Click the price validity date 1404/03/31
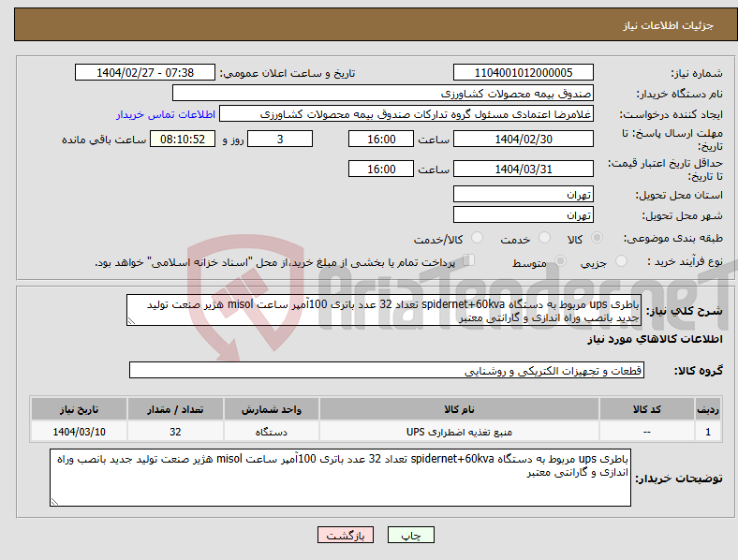The image size is (738, 560). click(x=523, y=169)
